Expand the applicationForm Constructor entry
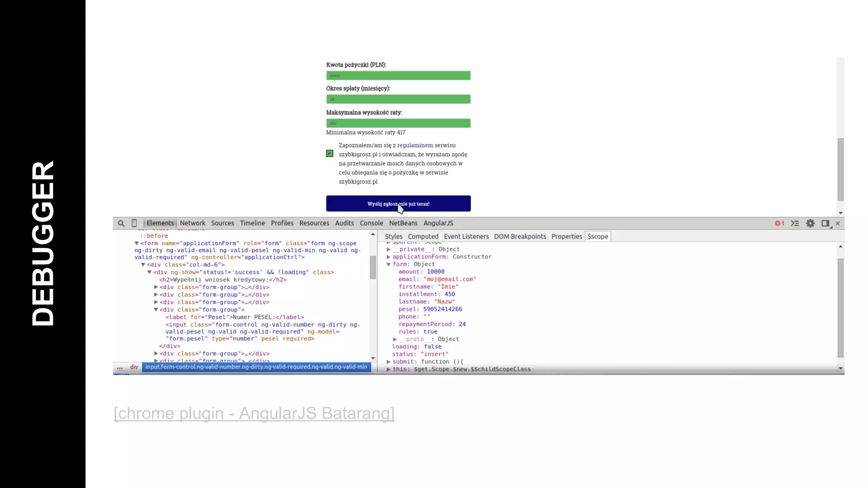868x488 pixels. pyautogui.click(x=388, y=257)
